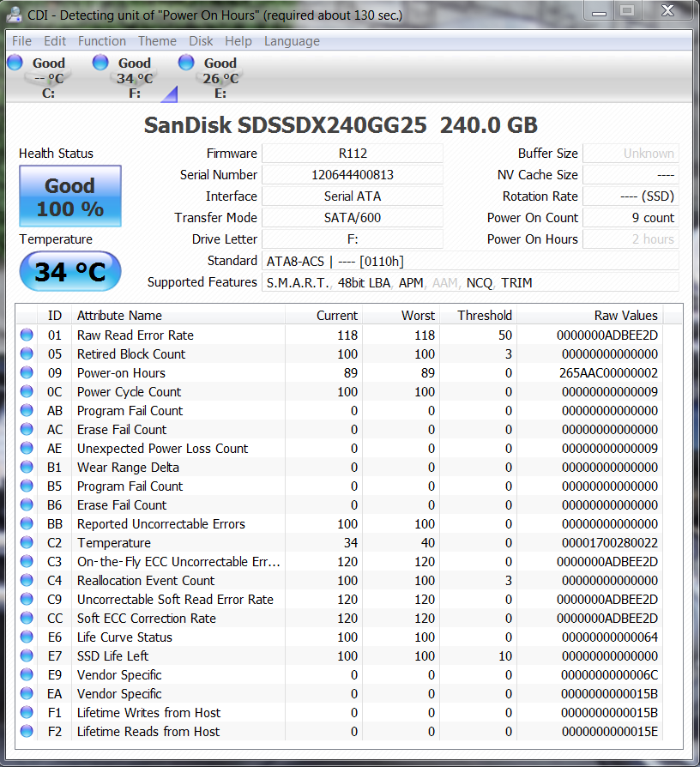
Task: Click the Attribute Name column header
Action: (119, 315)
